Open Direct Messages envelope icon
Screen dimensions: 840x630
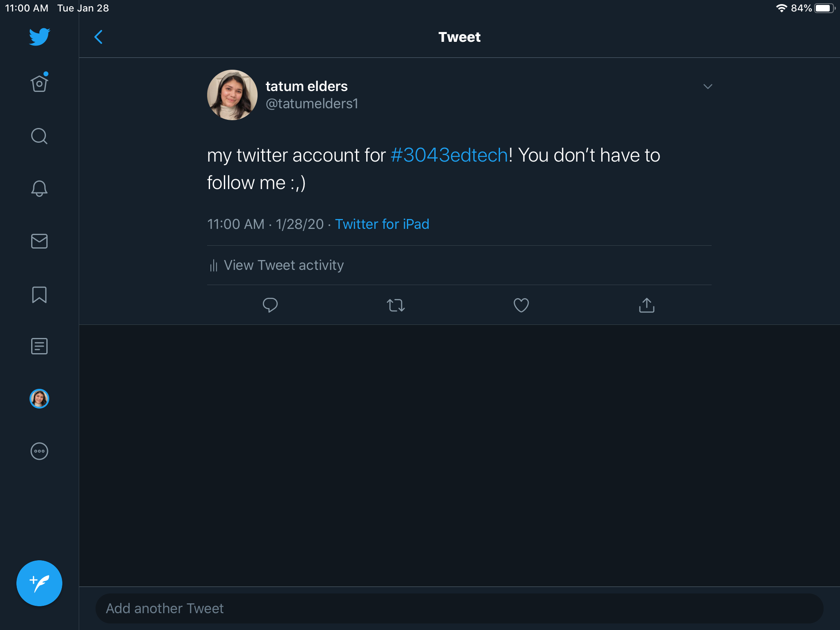point(39,241)
